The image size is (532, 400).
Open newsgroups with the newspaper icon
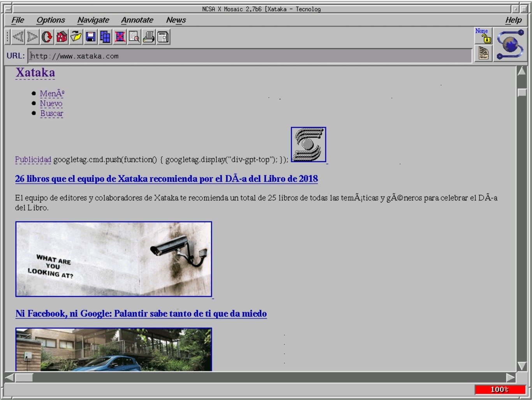(163, 37)
